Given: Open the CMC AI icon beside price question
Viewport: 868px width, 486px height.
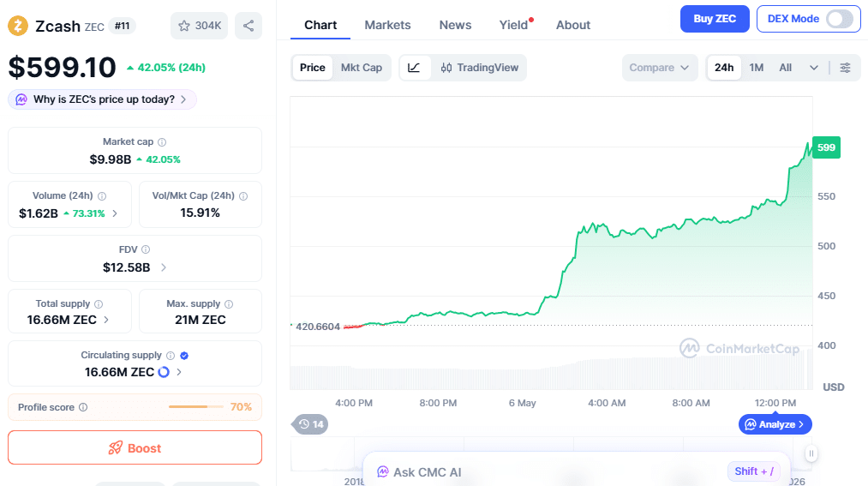Looking at the screenshot, I should click(x=21, y=99).
